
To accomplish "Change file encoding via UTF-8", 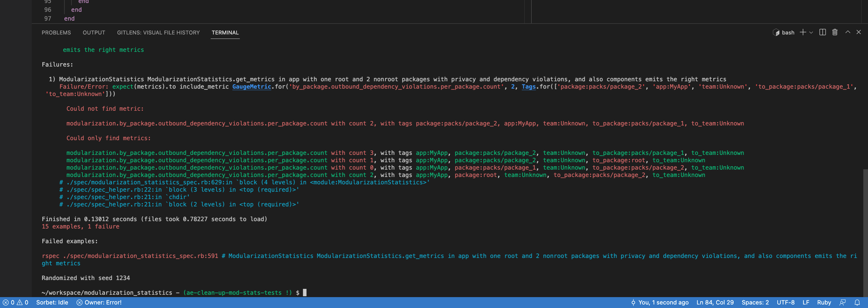I will [x=785, y=303].
